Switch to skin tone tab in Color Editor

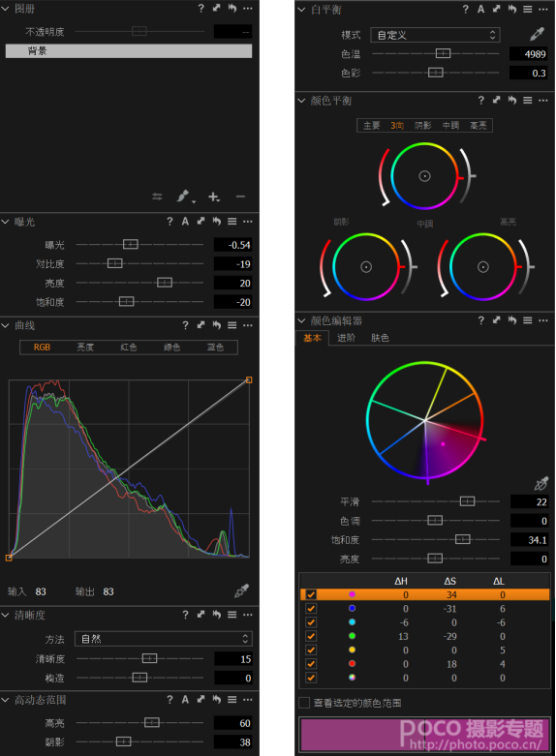click(x=380, y=338)
